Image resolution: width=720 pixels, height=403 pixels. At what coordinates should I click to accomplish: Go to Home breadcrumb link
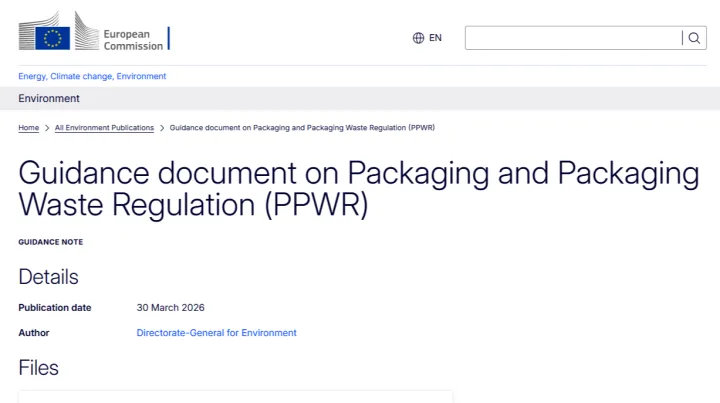(x=28, y=128)
